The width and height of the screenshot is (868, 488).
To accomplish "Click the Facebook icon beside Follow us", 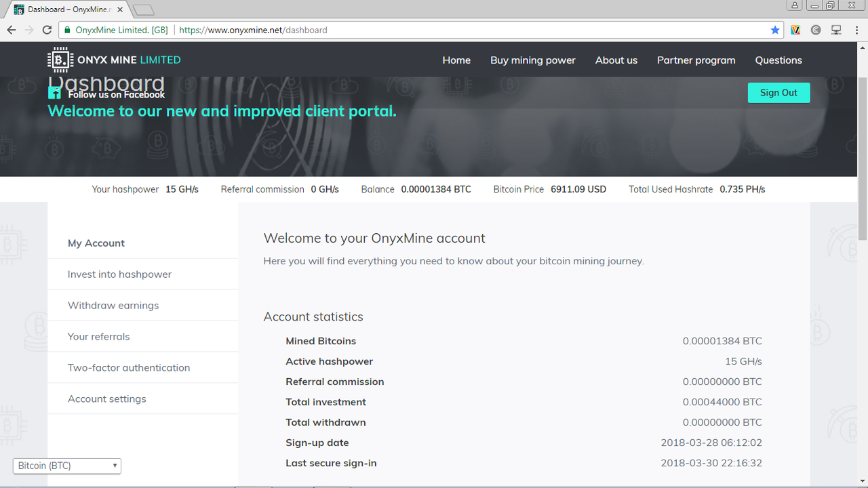I will 55,94.
